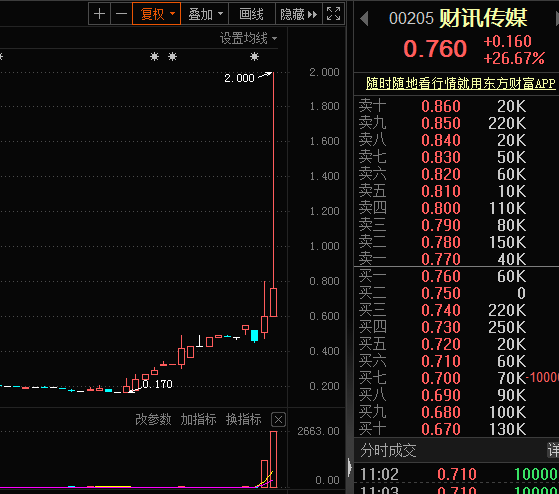Select the 买二 0.750 order row
Viewport: 559px width, 494px height.
(456, 293)
